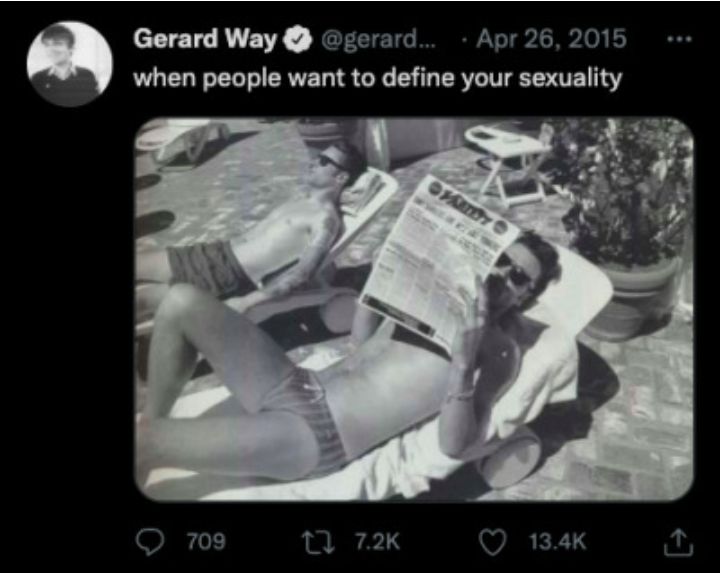This screenshot has width=720, height=573.
Task: Open the @gerard... handle link
Action: 379,39
